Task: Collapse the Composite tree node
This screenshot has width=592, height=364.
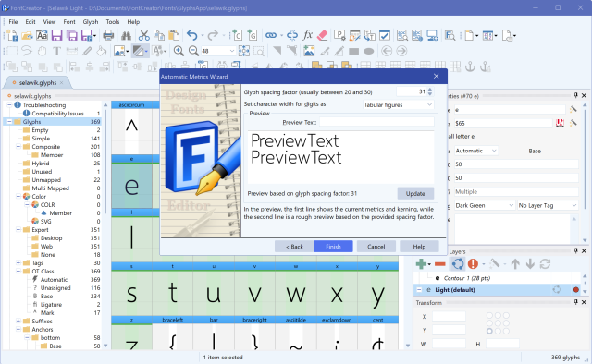Action: 18,146
